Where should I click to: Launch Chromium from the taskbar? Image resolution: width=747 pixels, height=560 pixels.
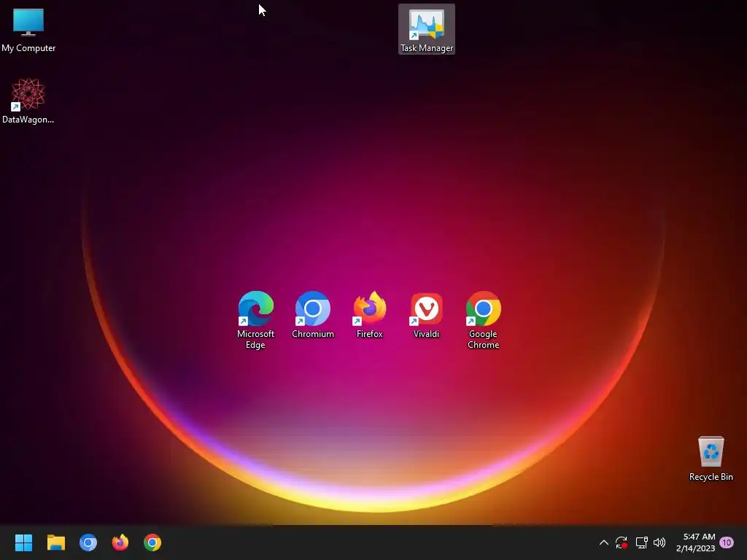tap(88, 542)
